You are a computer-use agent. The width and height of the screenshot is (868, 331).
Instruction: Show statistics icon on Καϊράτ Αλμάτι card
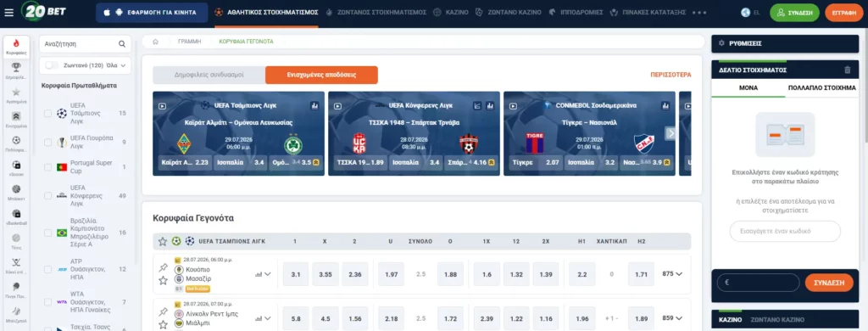pyautogui.click(x=314, y=105)
